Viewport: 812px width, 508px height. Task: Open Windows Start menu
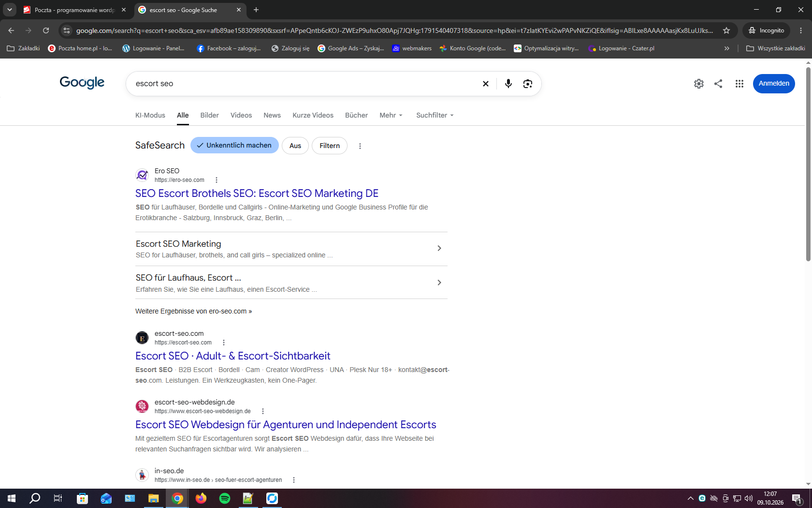point(12,498)
